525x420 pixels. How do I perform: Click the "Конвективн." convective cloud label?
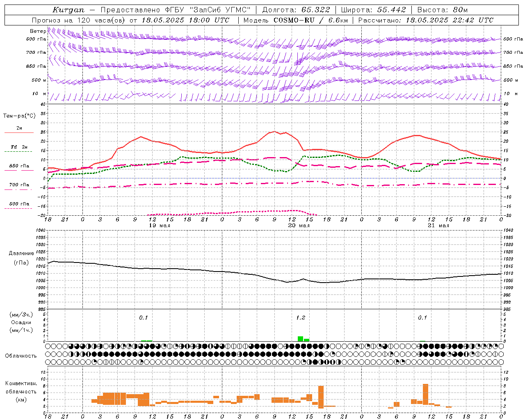[x=21, y=383]
